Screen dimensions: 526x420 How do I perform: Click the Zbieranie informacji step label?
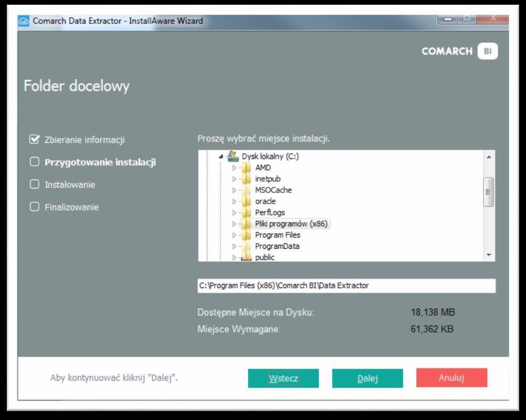point(85,140)
